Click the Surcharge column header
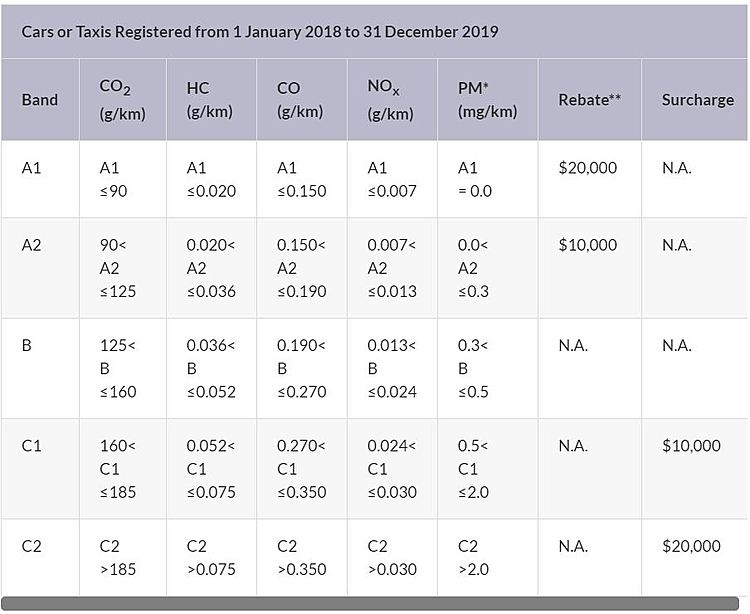The image size is (750, 614). (697, 100)
